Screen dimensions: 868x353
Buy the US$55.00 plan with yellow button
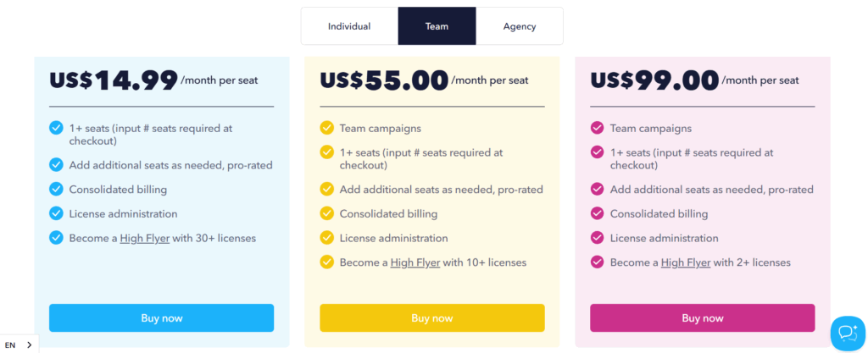tap(432, 318)
